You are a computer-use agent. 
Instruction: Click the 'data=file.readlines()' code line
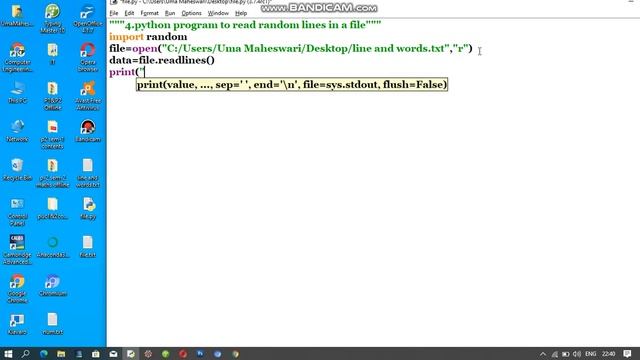point(162,60)
